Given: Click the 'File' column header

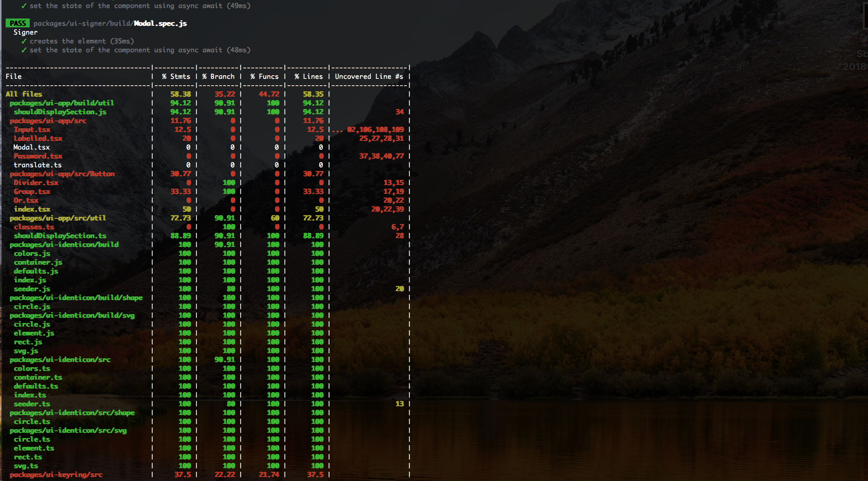Looking at the screenshot, I should tap(14, 76).
